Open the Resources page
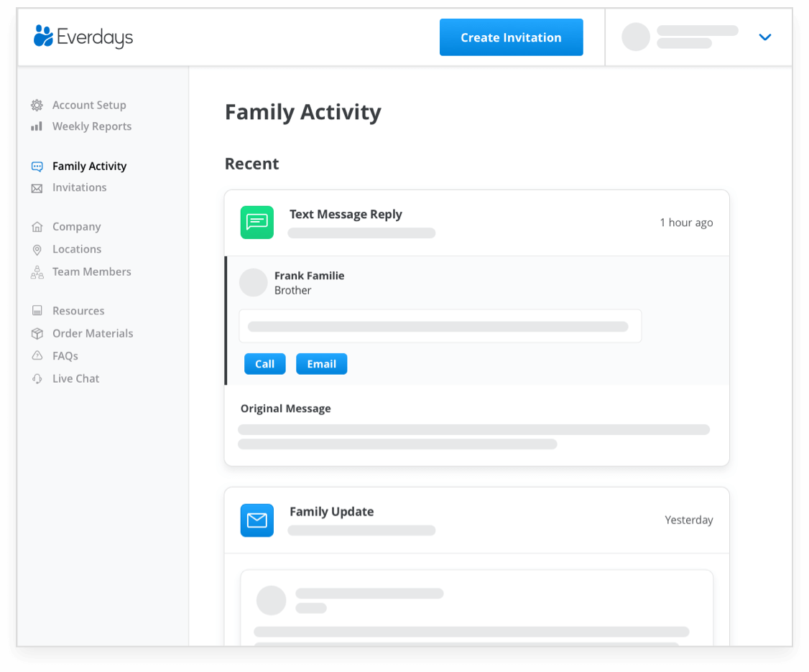Screen dimensions: 809x672 click(x=78, y=311)
